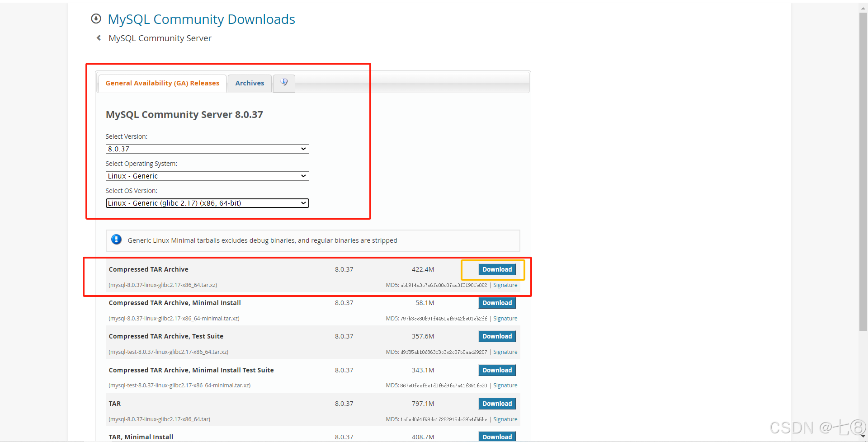Click the back chevron beside MySQL Community Server

click(x=99, y=38)
